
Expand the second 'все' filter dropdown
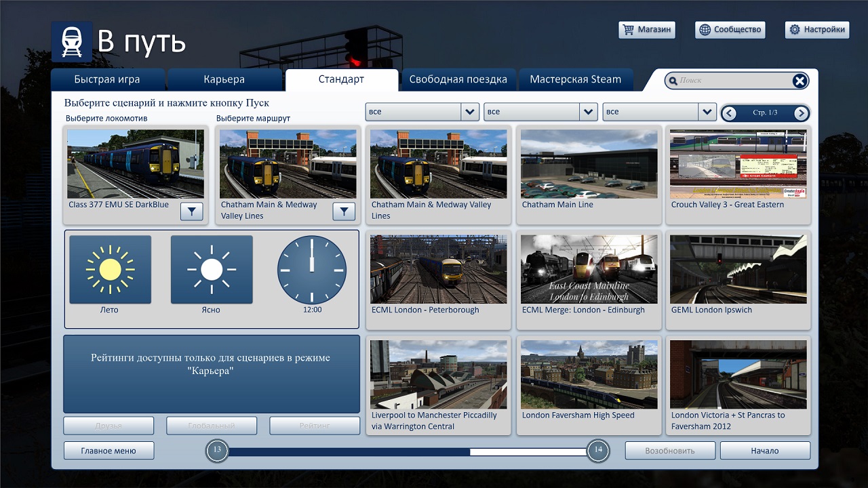tap(589, 112)
